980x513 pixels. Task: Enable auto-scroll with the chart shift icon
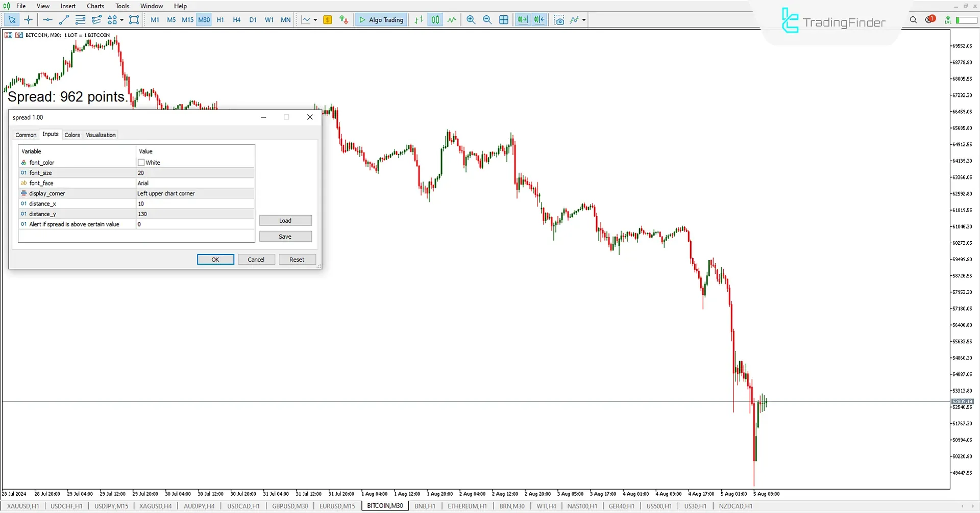coord(523,20)
